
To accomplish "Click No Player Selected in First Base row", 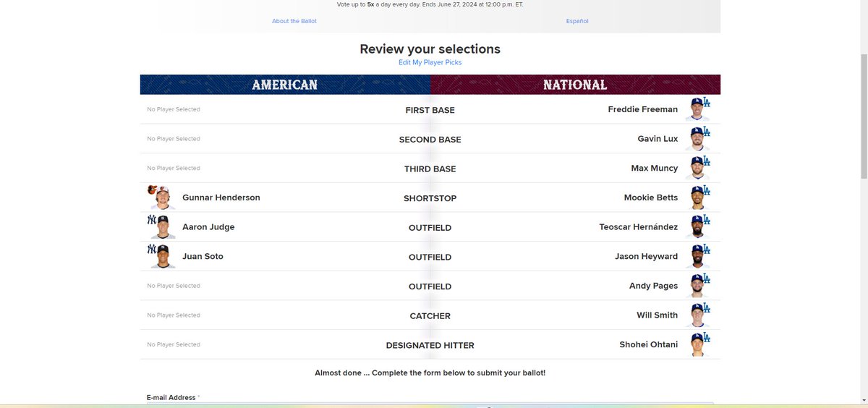I will (174, 109).
